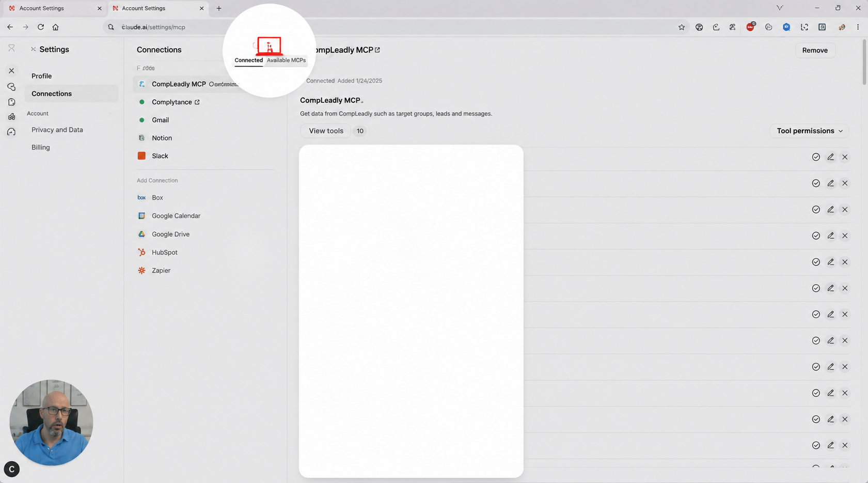Viewport: 868px width, 483px height.
Task: Edit the first tool row with pencil icon
Action: pyautogui.click(x=830, y=157)
